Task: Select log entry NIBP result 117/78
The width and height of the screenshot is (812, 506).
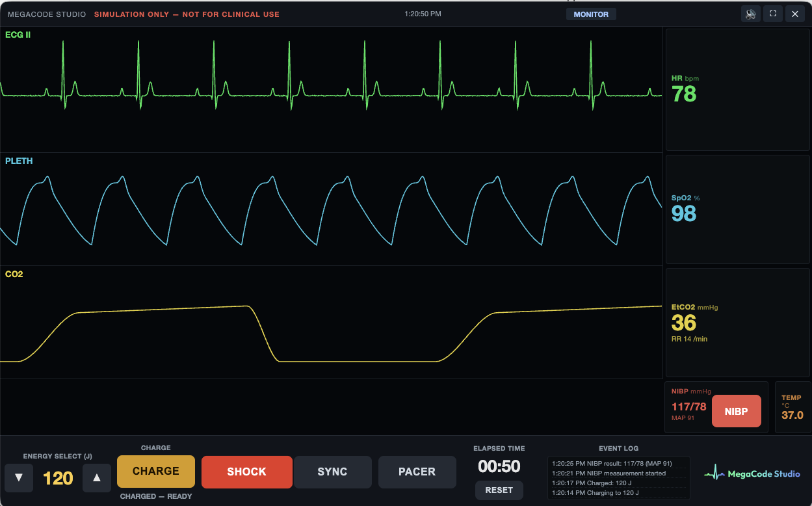Action: pos(619,464)
